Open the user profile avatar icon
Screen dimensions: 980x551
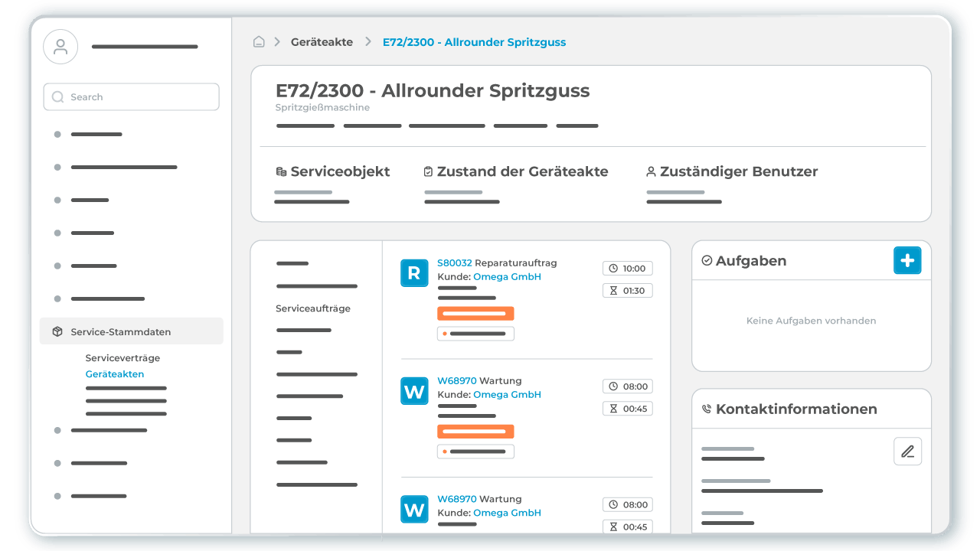pyautogui.click(x=60, y=46)
